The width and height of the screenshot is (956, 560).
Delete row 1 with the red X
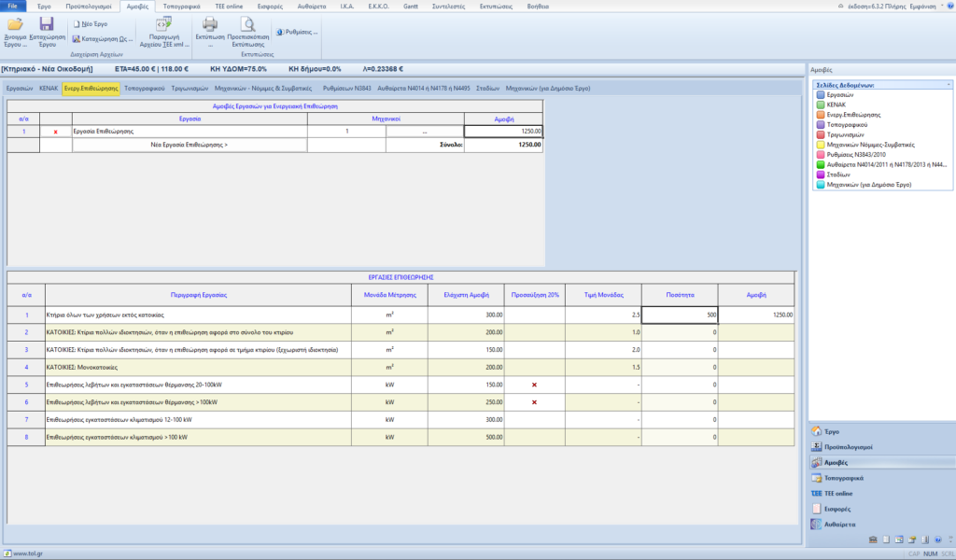[55, 132]
